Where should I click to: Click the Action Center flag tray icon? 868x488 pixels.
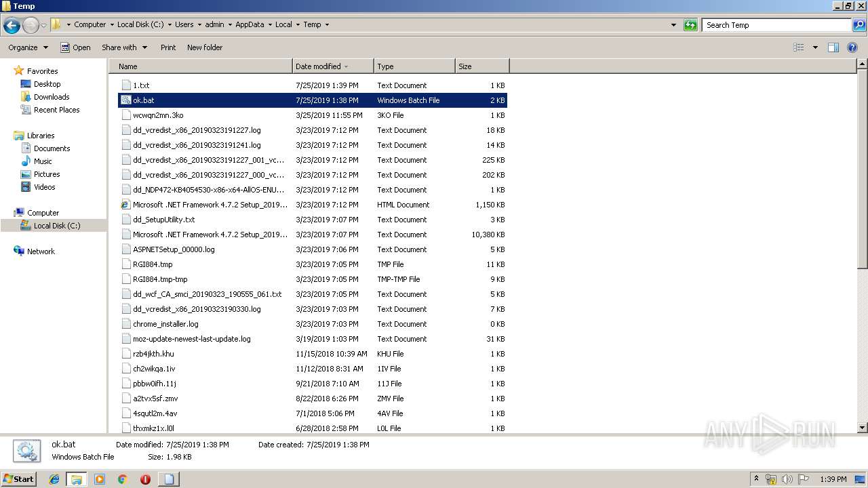(x=804, y=479)
